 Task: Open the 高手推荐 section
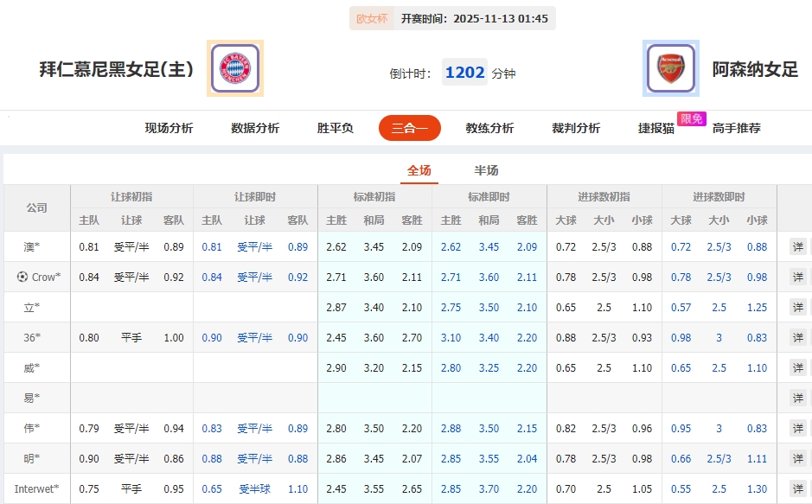tap(736, 127)
